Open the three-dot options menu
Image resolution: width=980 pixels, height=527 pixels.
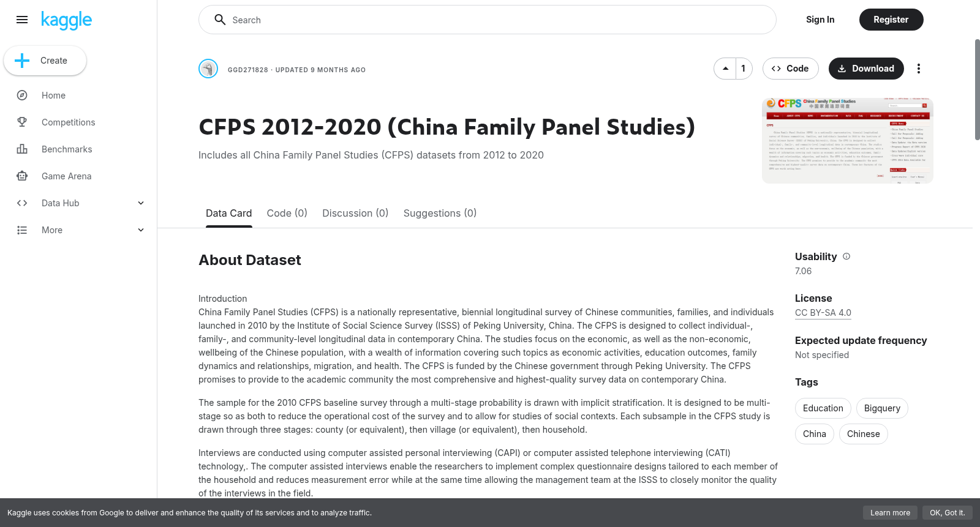tap(918, 69)
